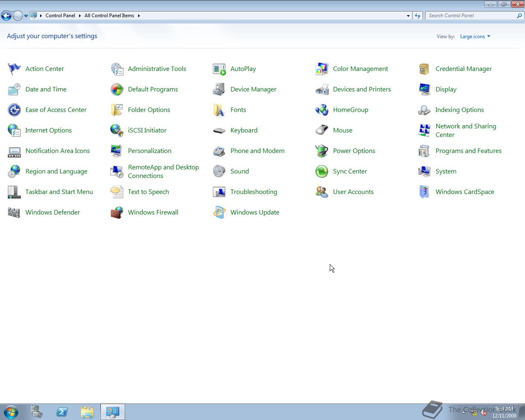Screen dimensions: 525x420
Task: Click the Windows CardSpace link
Action: tap(465, 192)
